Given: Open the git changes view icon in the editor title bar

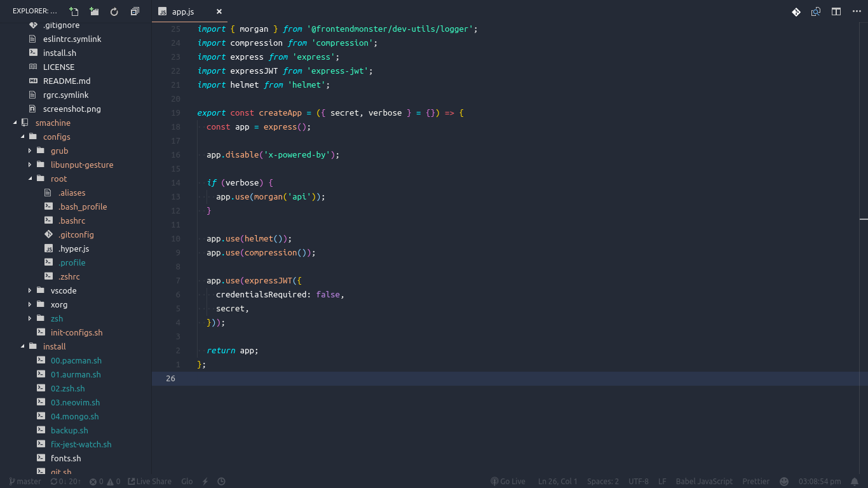Looking at the screenshot, I should tap(796, 11).
